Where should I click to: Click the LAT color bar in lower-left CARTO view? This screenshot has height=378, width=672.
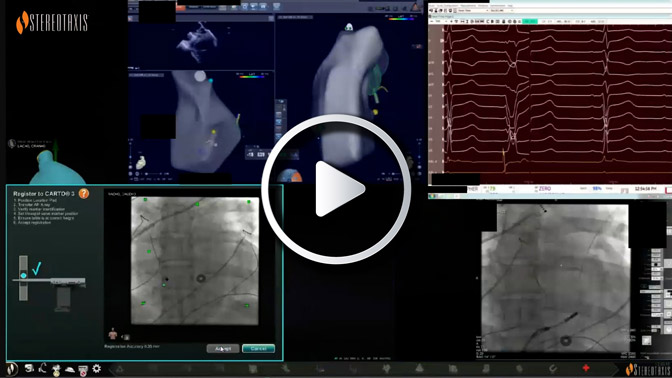point(252,76)
